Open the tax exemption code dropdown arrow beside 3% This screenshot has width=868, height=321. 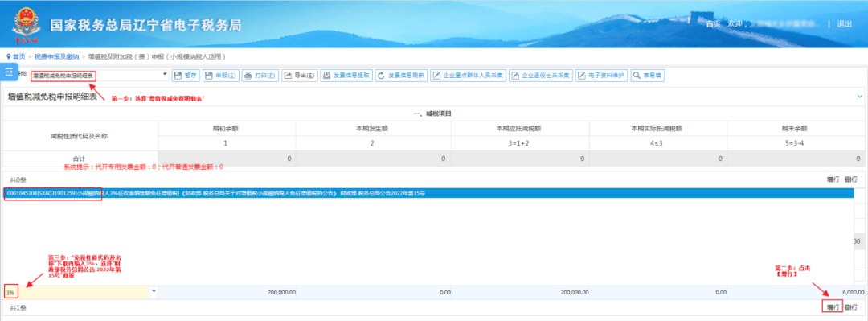coord(154,291)
